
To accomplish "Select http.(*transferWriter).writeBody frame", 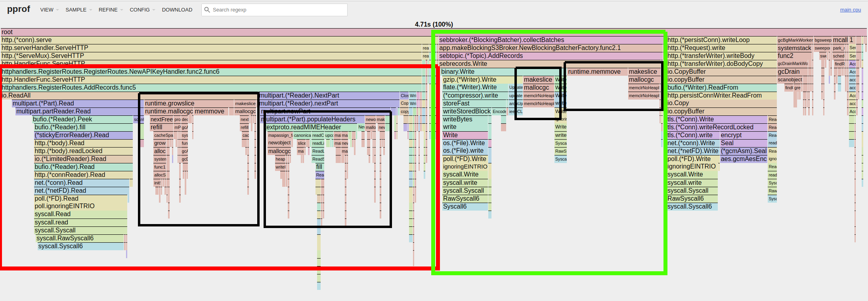I will click(722, 56).
